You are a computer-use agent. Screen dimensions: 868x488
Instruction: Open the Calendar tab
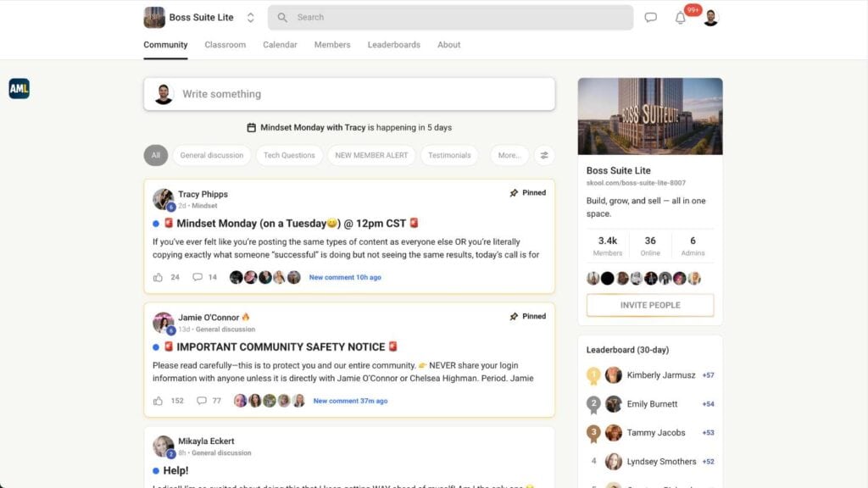tap(280, 45)
